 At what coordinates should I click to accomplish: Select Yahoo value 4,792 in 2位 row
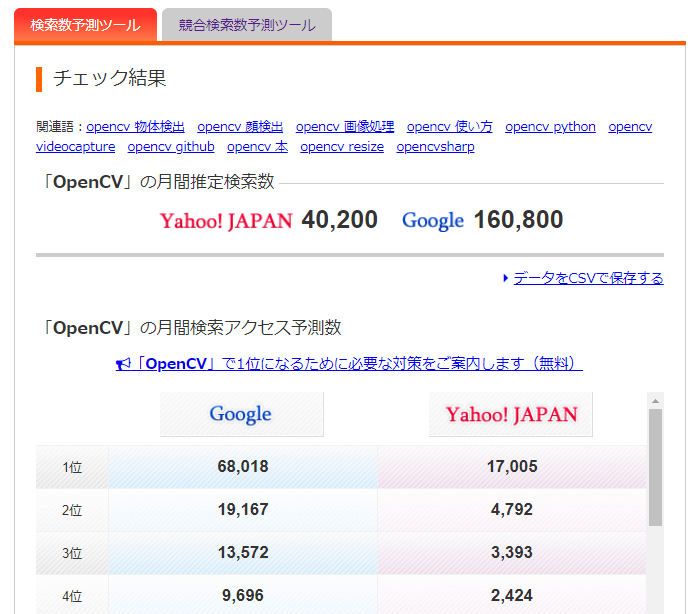[x=512, y=509]
